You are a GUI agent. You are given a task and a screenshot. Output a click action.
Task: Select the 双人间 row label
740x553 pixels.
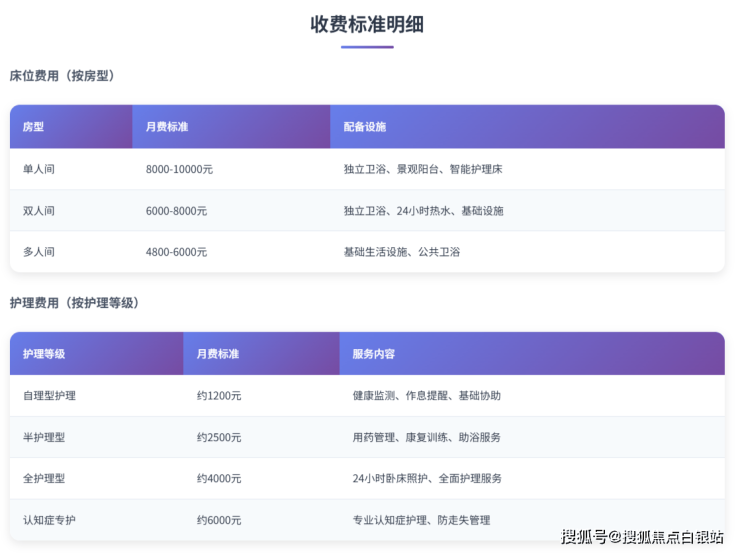(x=39, y=211)
